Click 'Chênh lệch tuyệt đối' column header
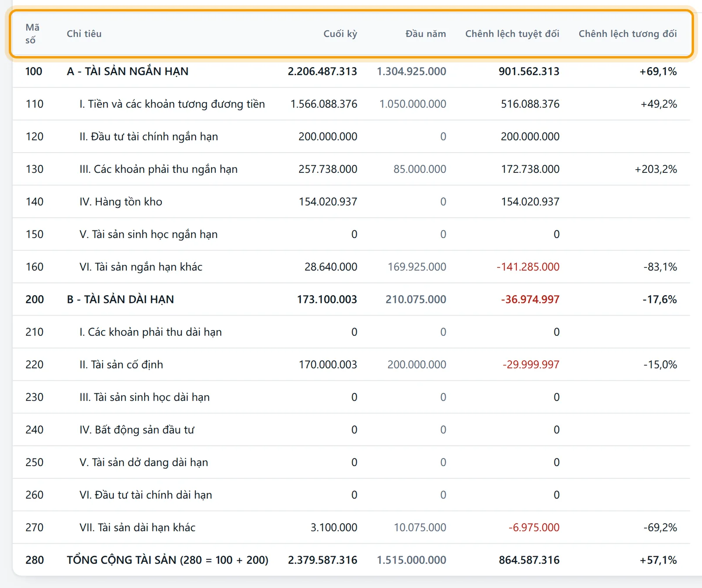 pos(512,34)
